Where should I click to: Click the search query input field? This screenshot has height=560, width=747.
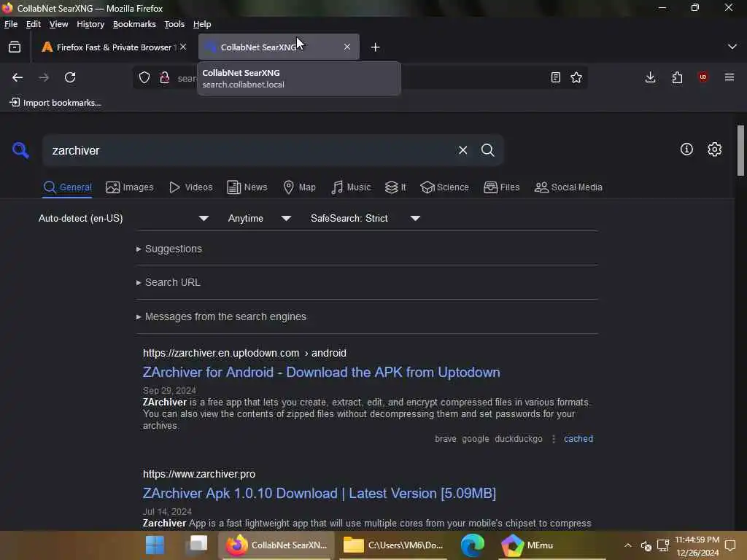(x=250, y=150)
